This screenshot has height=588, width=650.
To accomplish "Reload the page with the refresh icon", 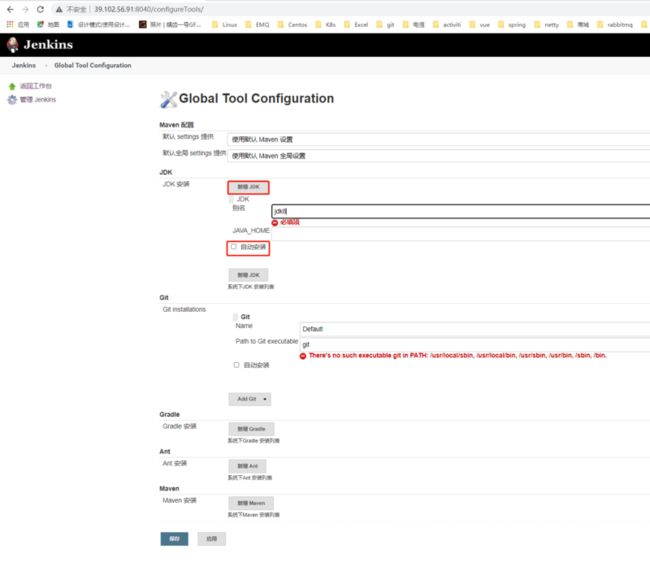I will click(x=40, y=9).
